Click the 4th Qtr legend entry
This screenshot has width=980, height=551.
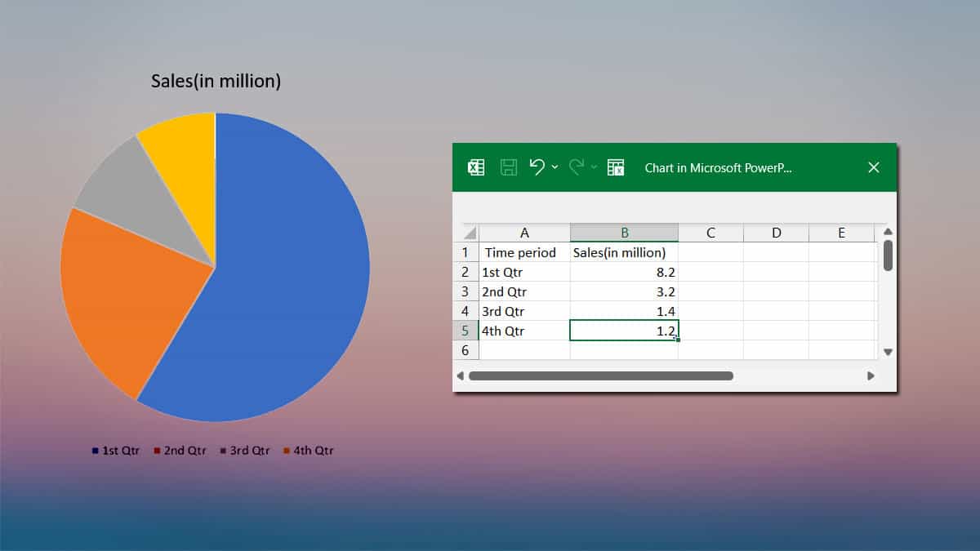[311, 450]
